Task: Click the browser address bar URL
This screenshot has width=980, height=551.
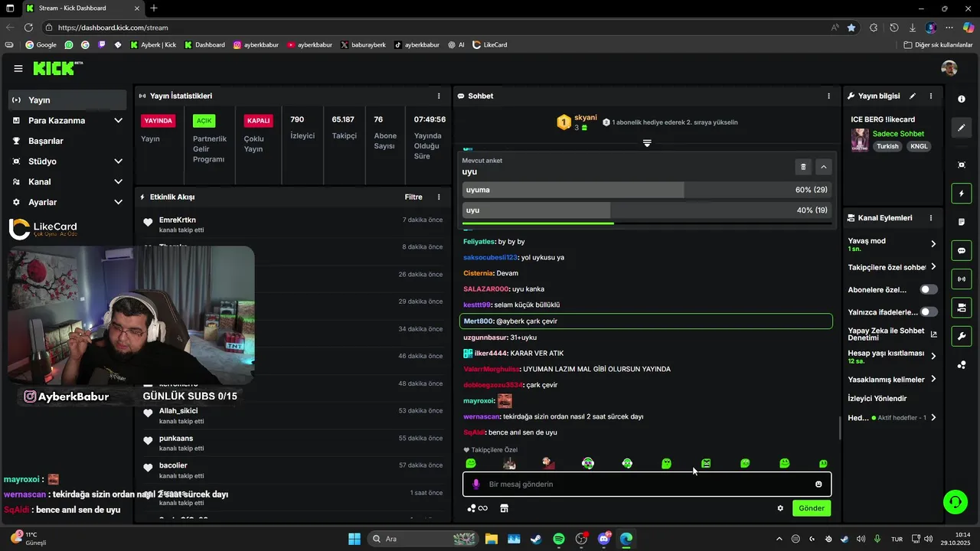Action: pyautogui.click(x=113, y=28)
